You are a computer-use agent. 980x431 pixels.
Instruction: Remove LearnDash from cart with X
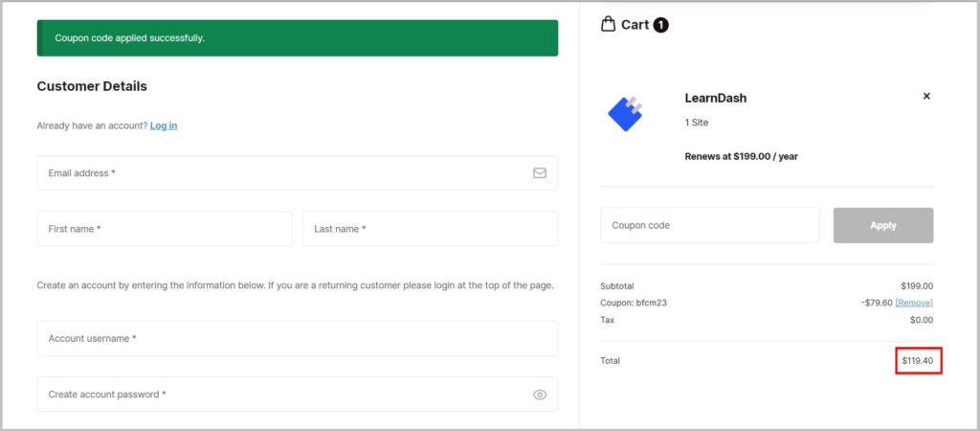(x=925, y=96)
